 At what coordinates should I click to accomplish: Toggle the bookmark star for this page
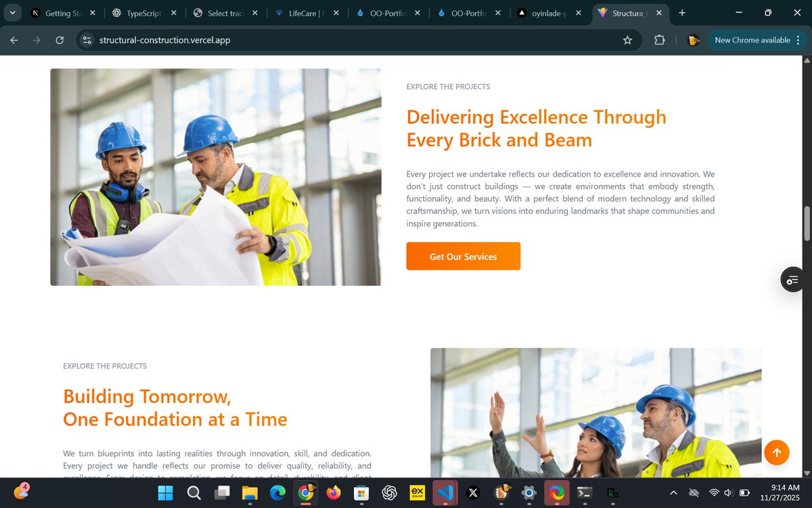click(627, 40)
